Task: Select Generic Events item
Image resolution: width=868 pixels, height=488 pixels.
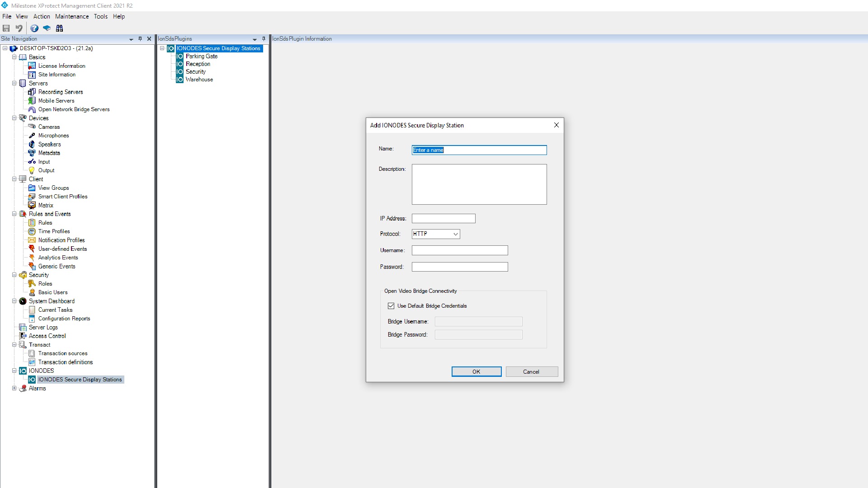Action: coord(57,267)
